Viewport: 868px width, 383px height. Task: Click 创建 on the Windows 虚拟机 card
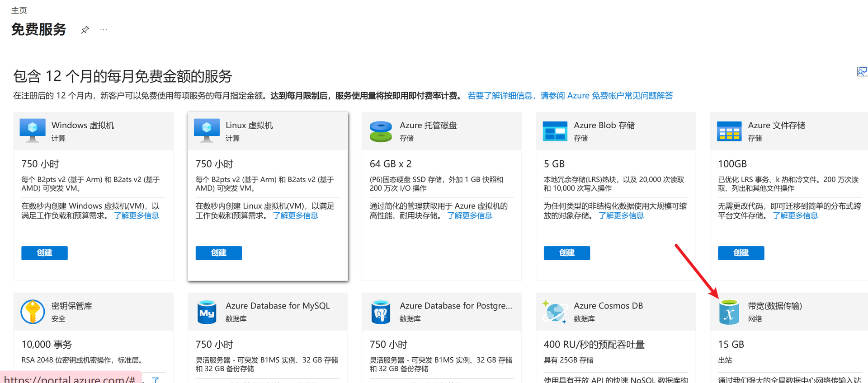tap(44, 253)
